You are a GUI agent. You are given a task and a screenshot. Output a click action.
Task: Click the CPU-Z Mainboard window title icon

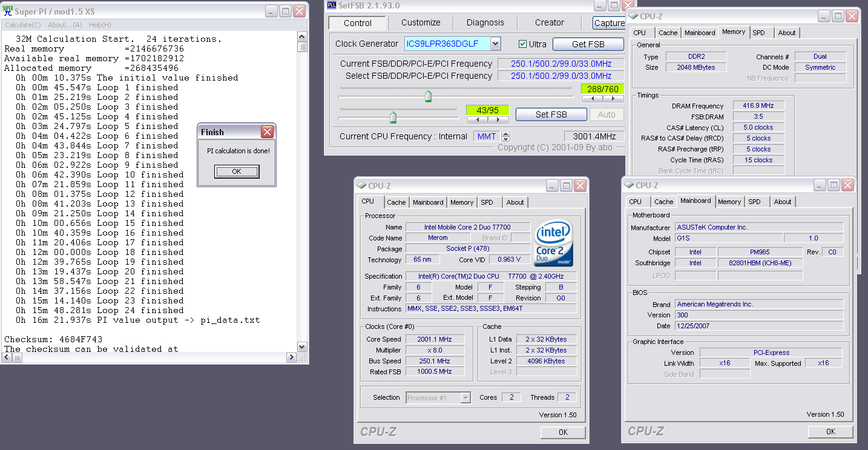pos(630,185)
